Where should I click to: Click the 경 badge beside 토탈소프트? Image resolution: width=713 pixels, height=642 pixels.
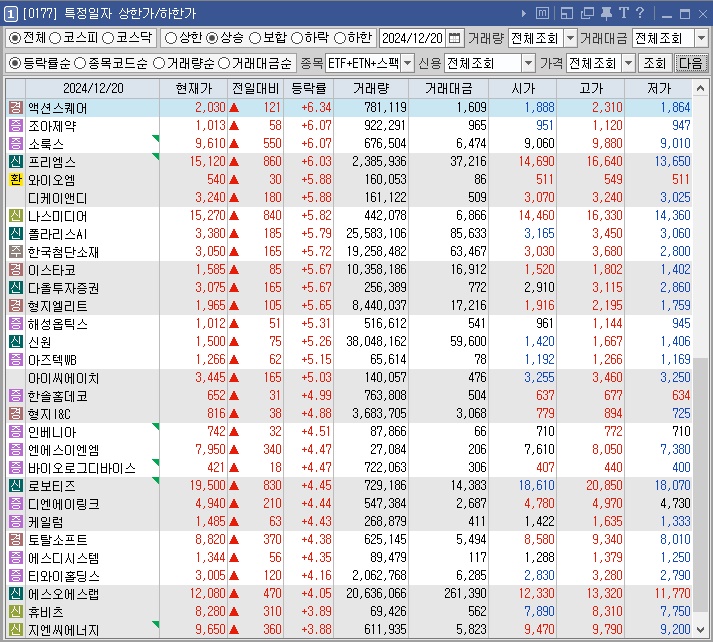click(x=15, y=540)
